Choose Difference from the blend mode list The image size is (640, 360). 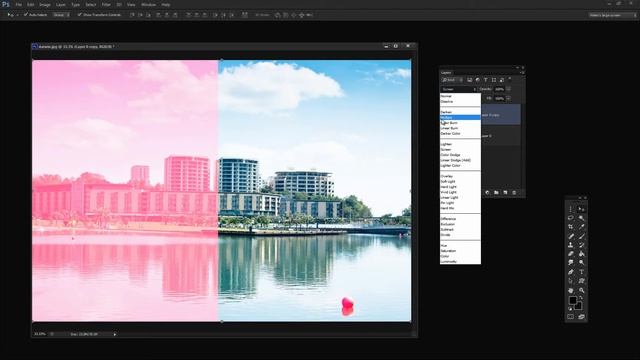coord(460,219)
